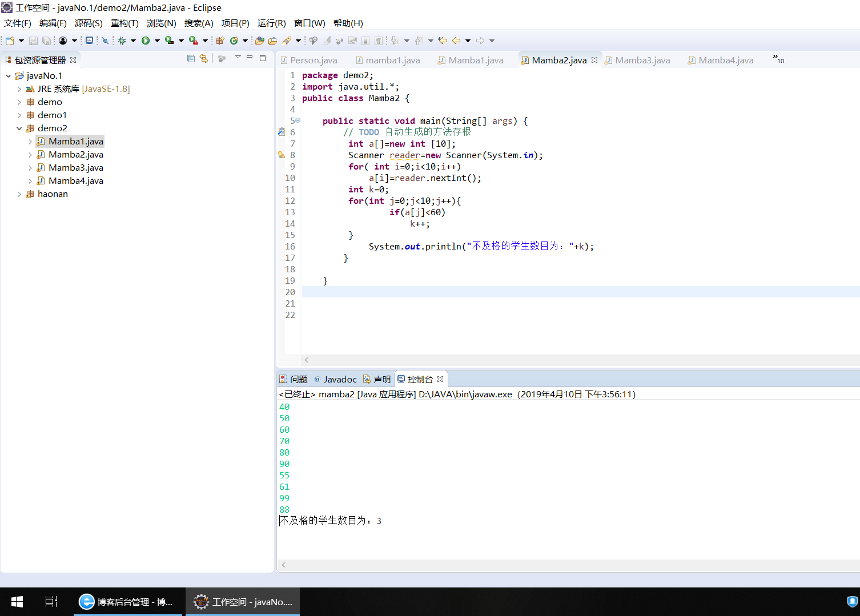
Task: Collapse main method fold marker on line 5
Action: 298,120
